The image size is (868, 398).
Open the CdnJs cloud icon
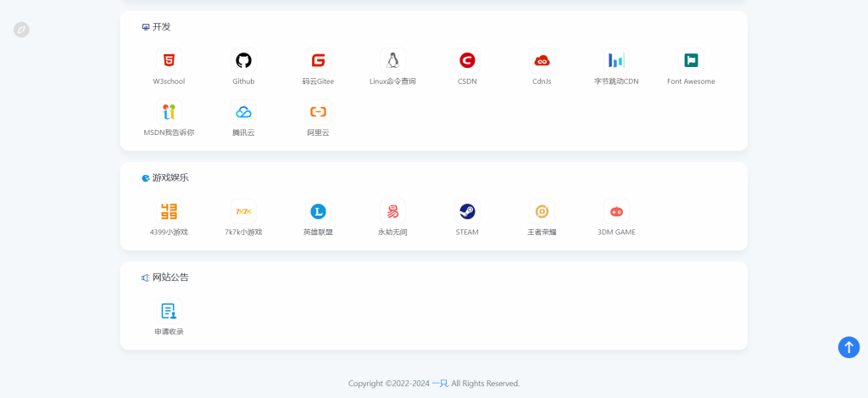(542, 61)
